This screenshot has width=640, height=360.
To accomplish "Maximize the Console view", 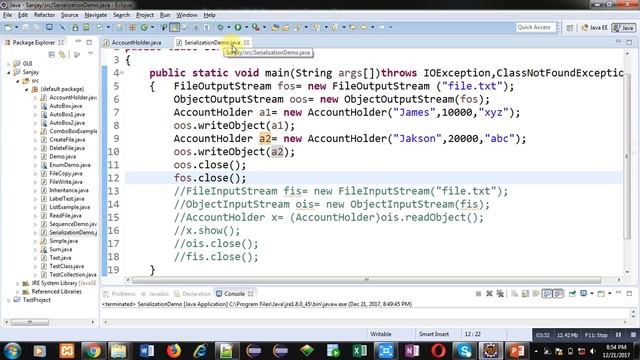I will coord(629,293).
